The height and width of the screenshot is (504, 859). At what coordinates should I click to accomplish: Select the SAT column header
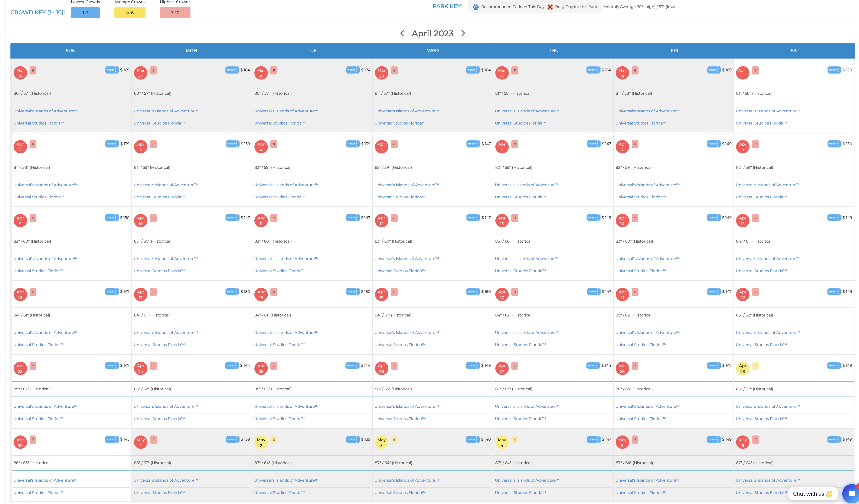tap(795, 51)
